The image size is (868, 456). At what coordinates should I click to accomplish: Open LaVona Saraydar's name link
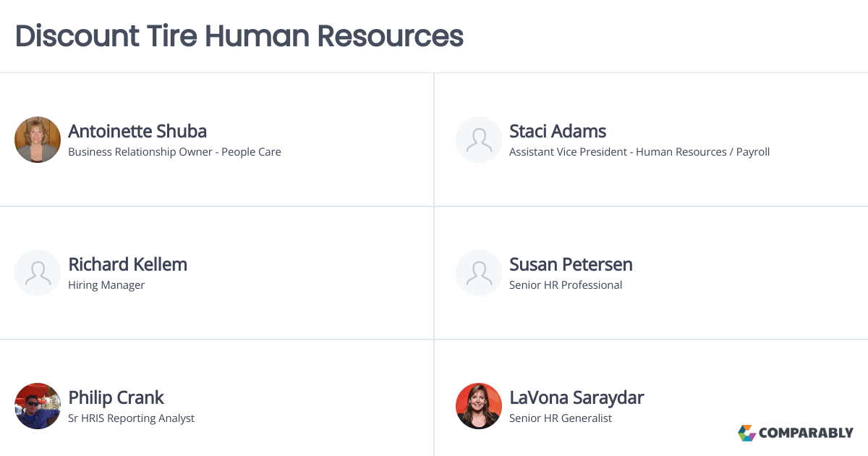click(x=576, y=397)
